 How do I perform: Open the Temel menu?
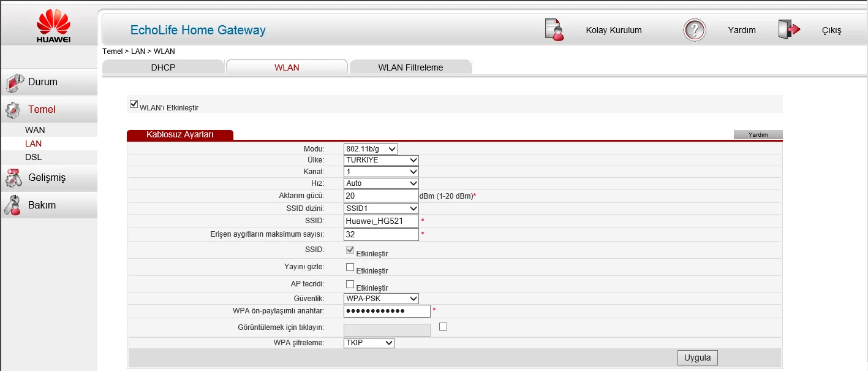48,110
